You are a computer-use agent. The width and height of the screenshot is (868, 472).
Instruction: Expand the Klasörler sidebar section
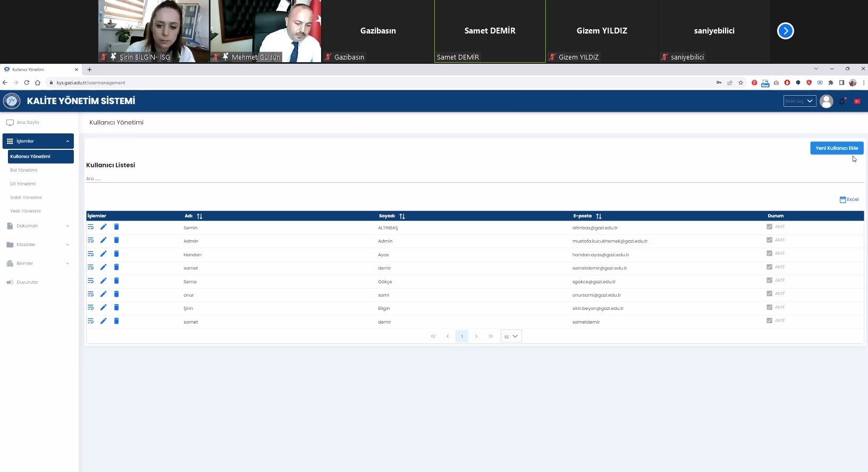pos(38,245)
